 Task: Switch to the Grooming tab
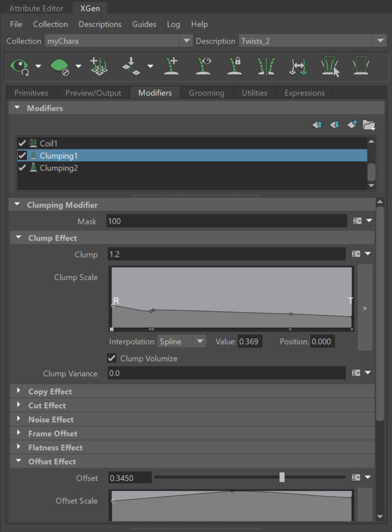click(x=206, y=93)
